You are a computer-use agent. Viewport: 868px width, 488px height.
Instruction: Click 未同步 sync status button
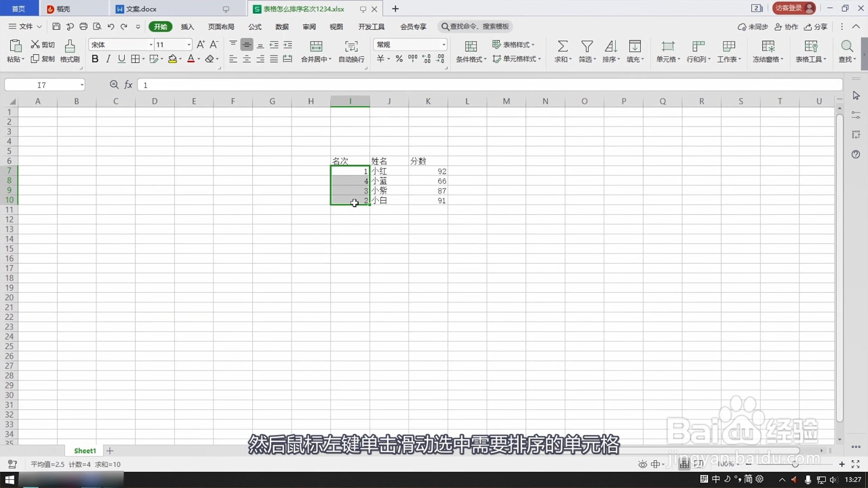(753, 27)
